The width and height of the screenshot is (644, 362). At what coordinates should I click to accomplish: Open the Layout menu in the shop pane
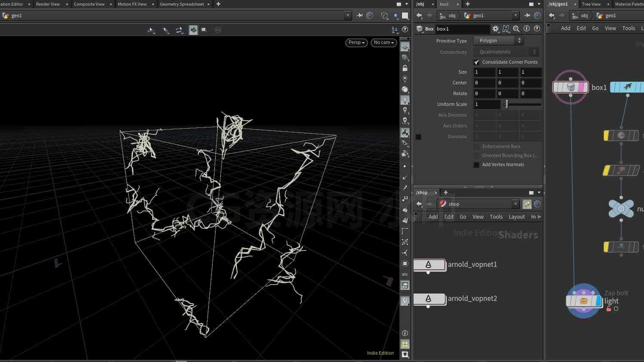pyautogui.click(x=517, y=217)
